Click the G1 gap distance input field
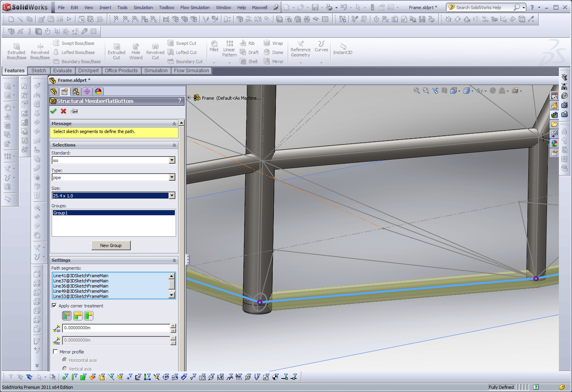Screen dimensions: 572x392 point(116,328)
